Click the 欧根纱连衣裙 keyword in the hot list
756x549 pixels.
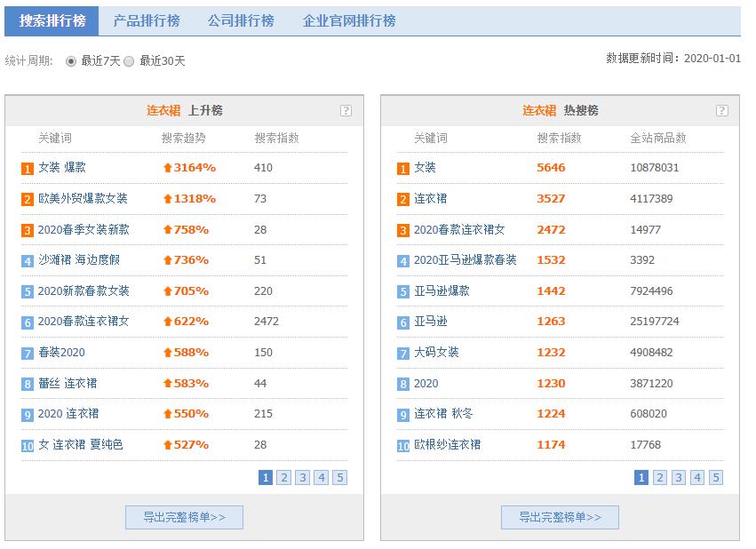coord(449,446)
